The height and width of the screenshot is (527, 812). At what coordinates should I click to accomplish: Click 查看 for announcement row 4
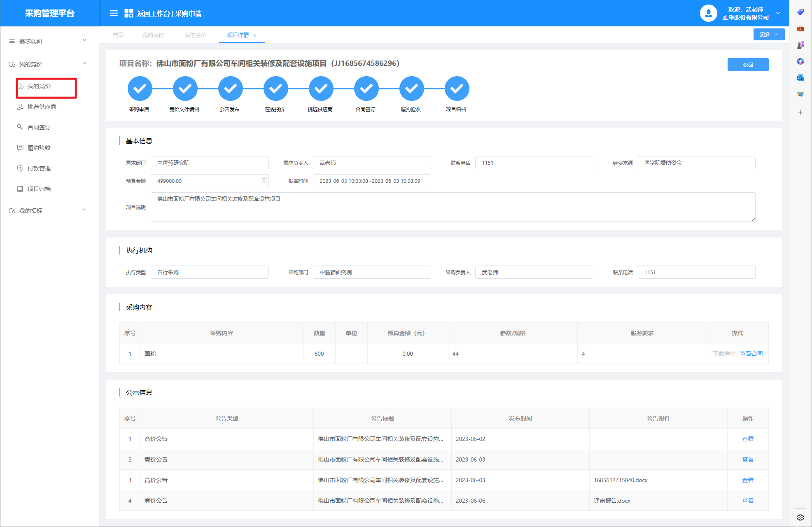coord(748,501)
